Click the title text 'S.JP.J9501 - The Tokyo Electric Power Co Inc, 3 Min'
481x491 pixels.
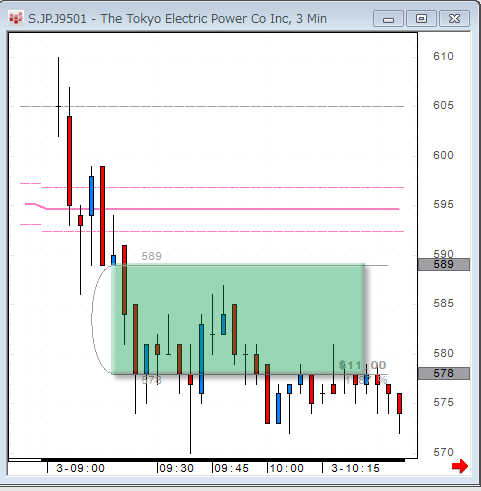point(177,19)
